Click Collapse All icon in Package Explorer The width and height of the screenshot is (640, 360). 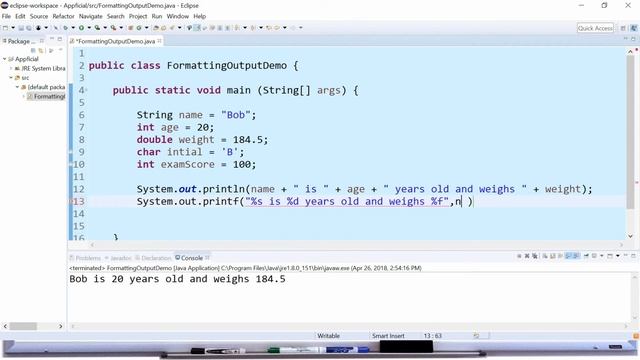33,51
